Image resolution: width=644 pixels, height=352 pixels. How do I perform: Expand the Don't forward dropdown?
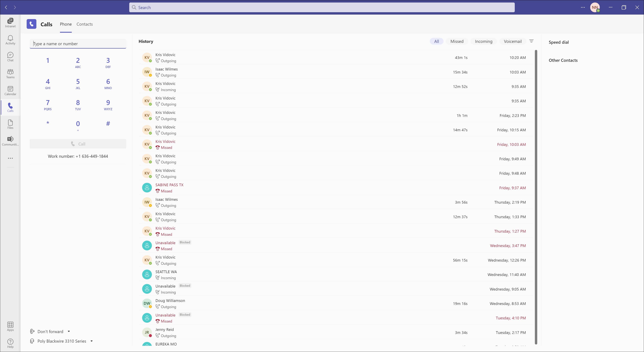pyautogui.click(x=69, y=332)
